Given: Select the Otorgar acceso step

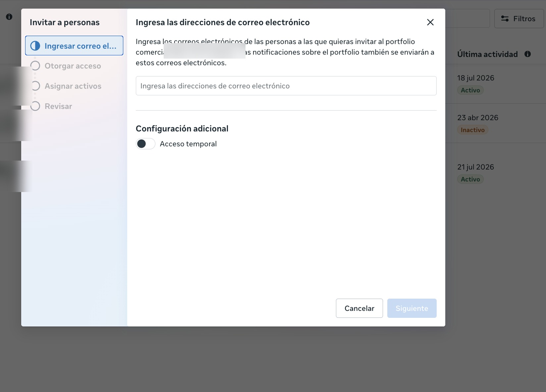Looking at the screenshot, I should (73, 66).
